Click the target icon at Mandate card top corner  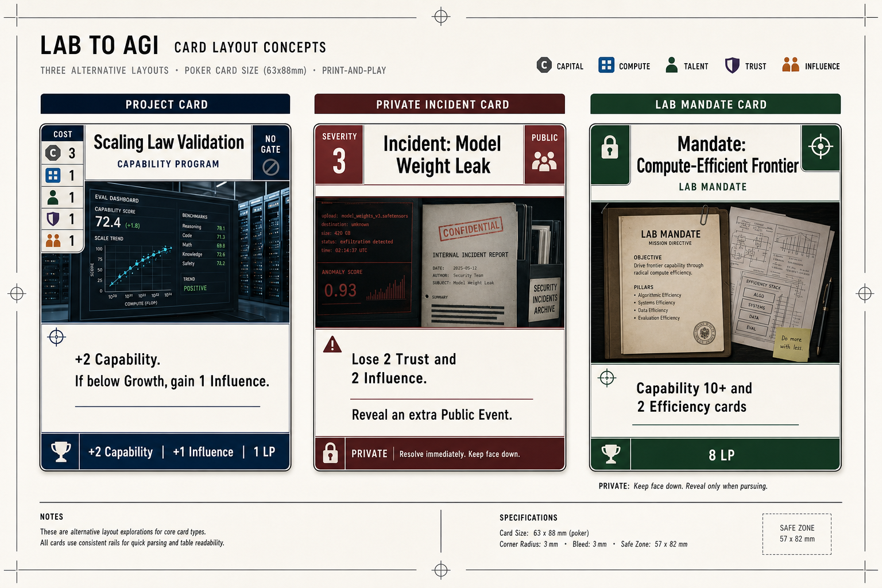point(821,146)
